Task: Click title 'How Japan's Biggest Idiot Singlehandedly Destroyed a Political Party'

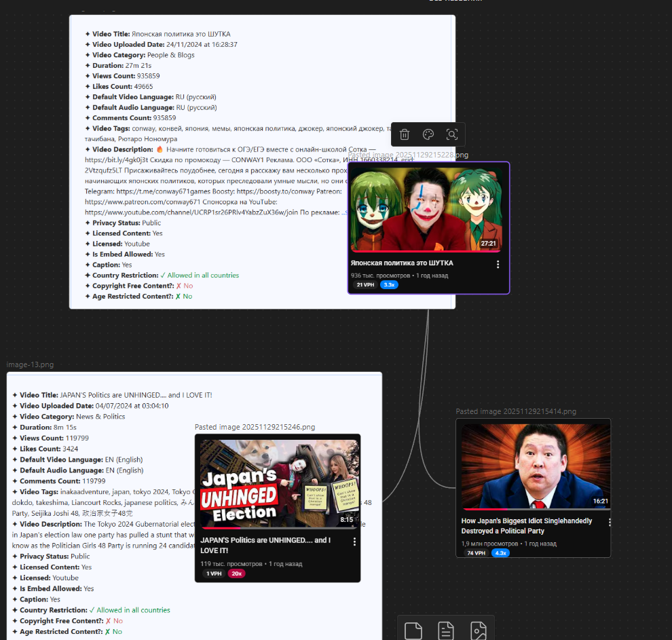Action: click(x=527, y=525)
